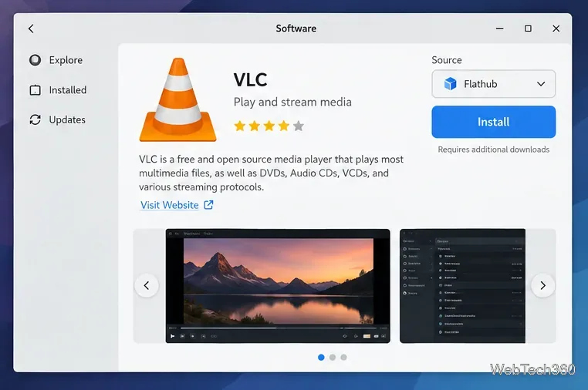Click the VLC traffic cone icon

(177, 99)
